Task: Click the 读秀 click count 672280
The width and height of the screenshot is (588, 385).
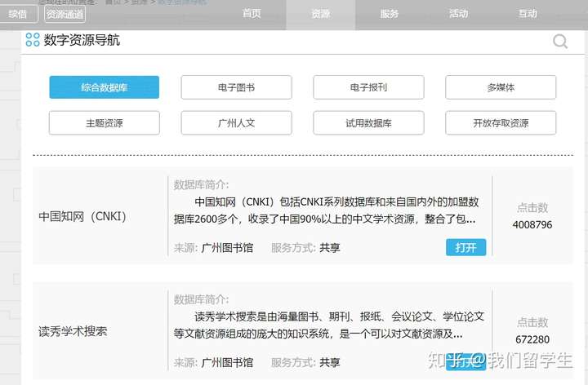Action: click(532, 339)
